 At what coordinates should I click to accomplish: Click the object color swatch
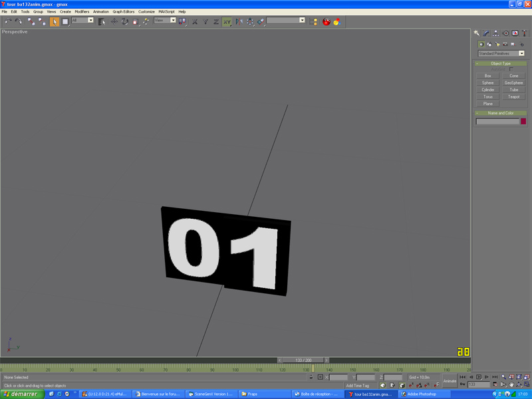(523, 122)
